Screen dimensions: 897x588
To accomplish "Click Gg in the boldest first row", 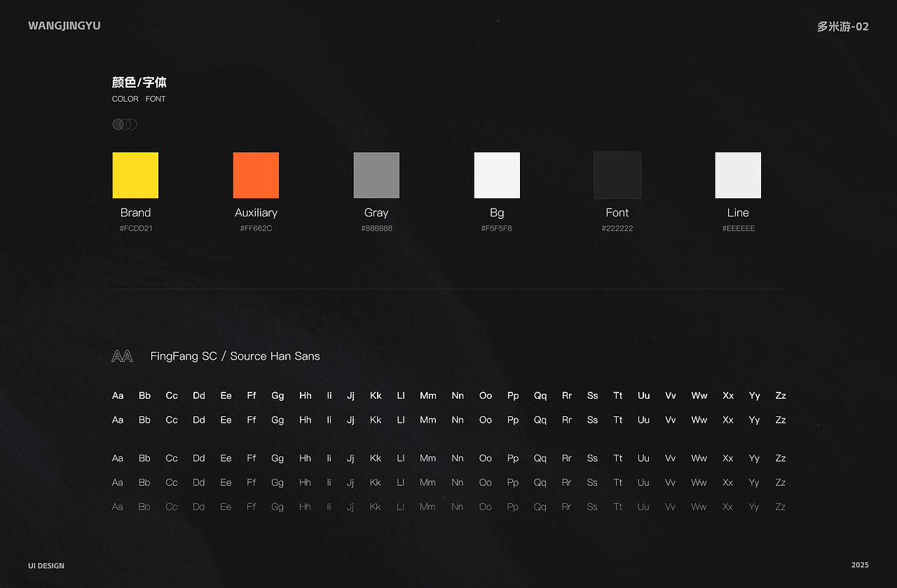I will 278,396.
